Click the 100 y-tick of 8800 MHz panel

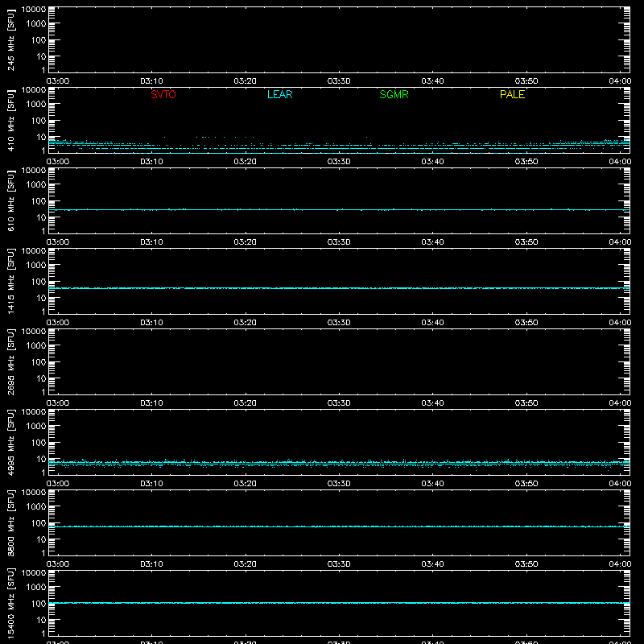tap(39, 523)
